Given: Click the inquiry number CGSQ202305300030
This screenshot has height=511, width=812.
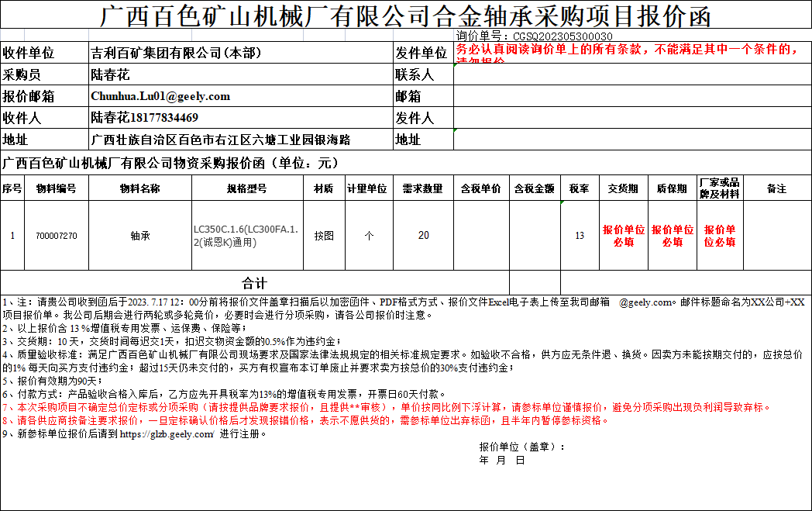Looking at the screenshot, I should 563,36.
